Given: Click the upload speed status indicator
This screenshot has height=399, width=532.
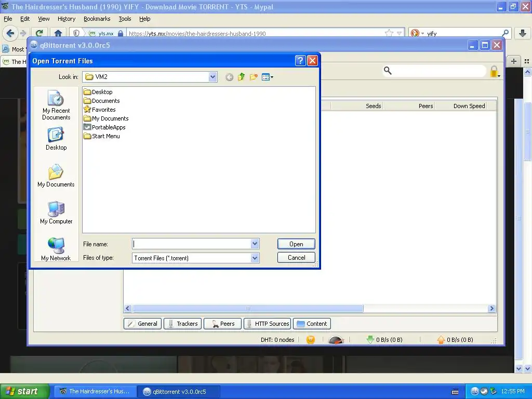Looking at the screenshot, I should coord(455,340).
